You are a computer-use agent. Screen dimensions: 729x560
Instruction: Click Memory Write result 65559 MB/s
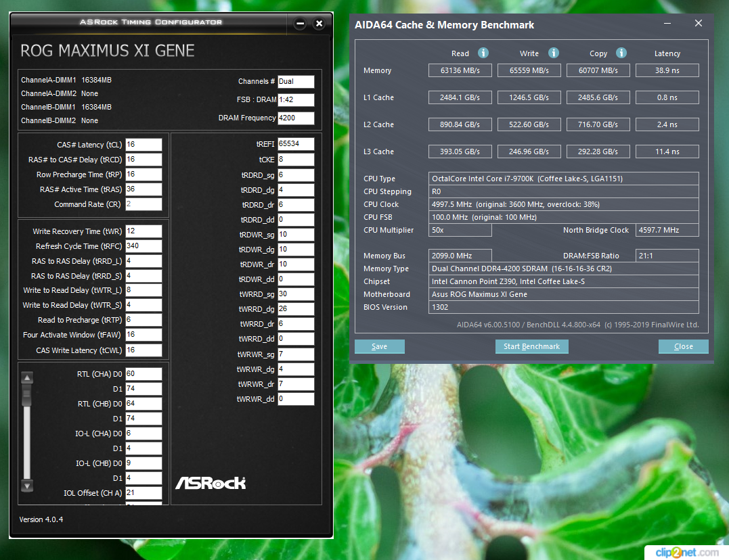pos(529,70)
